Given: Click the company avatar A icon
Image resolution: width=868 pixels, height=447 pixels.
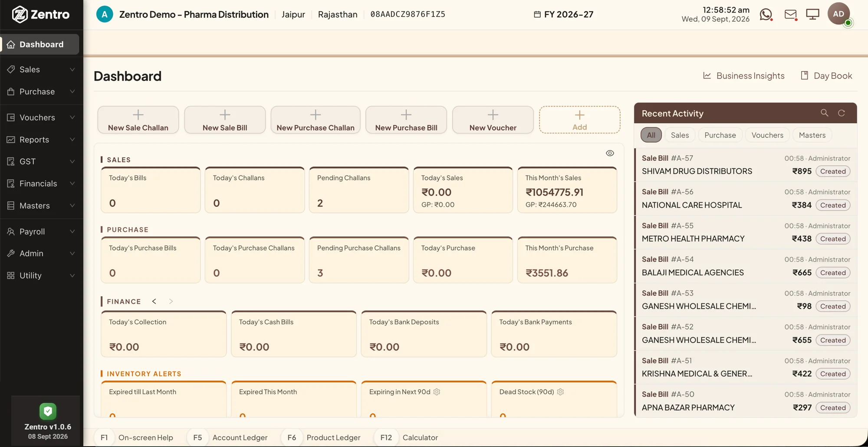Looking at the screenshot, I should (105, 14).
